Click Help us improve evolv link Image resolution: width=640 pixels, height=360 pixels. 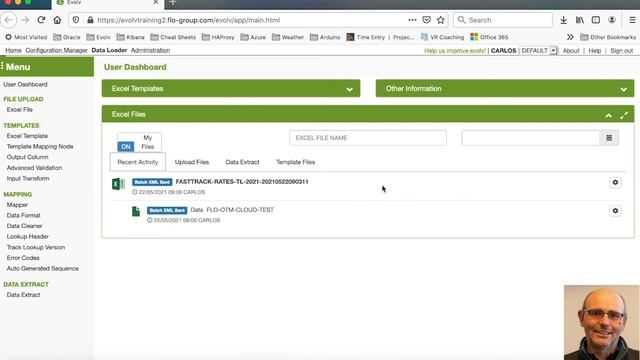pos(455,51)
